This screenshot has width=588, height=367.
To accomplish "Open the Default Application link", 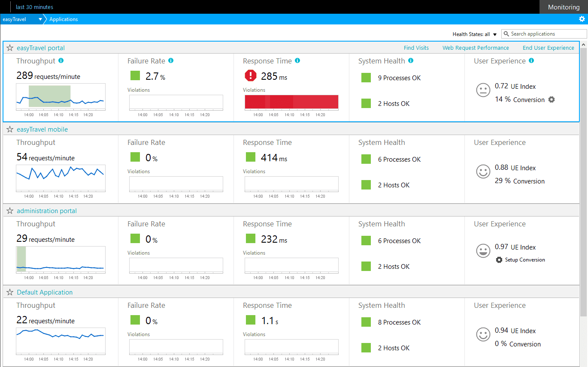I will (x=45, y=292).
